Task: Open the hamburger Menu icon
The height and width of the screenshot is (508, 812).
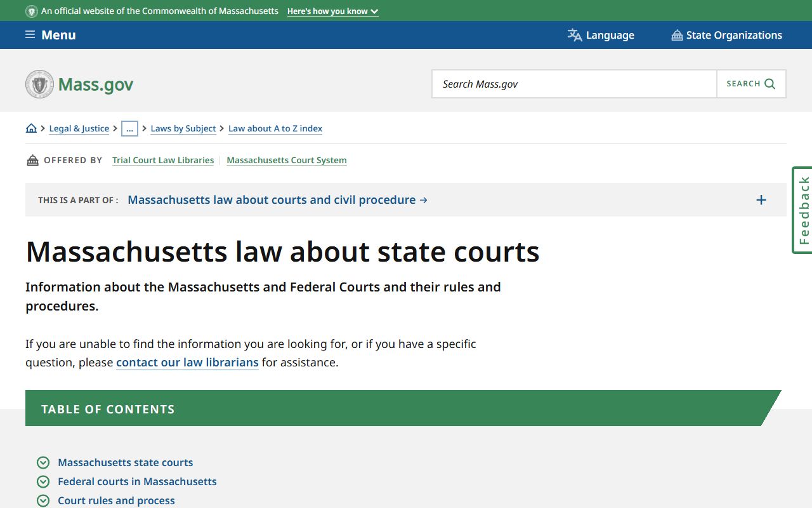Action: pos(30,35)
